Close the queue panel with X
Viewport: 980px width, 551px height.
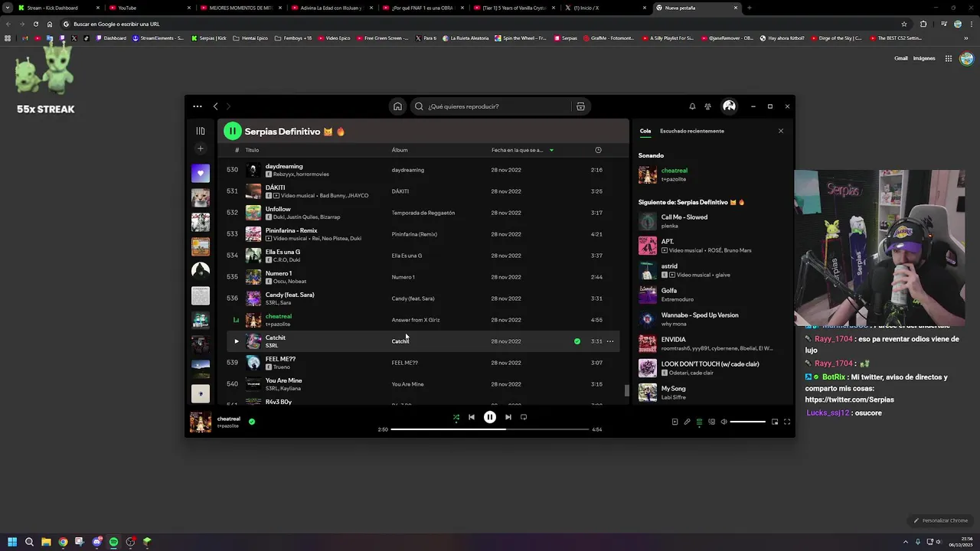coord(781,131)
